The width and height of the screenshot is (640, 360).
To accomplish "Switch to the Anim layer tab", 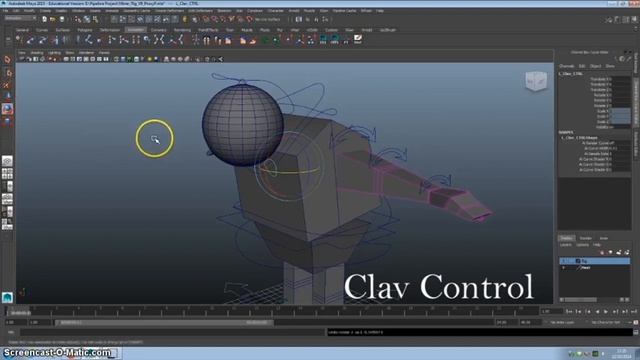I will click(603, 238).
